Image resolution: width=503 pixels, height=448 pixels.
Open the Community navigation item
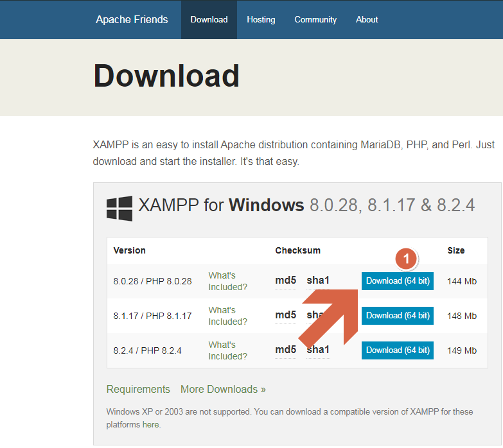click(315, 19)
